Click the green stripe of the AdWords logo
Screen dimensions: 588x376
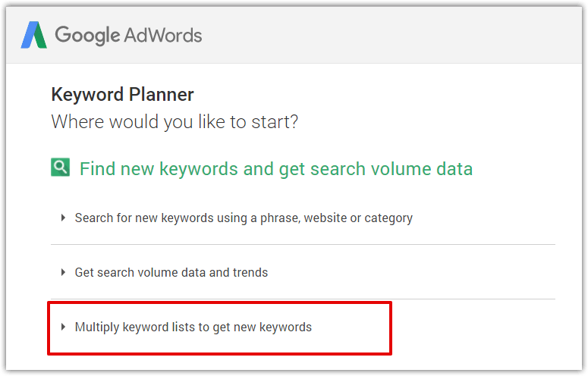pyautogui.click(x=40, y=36)
